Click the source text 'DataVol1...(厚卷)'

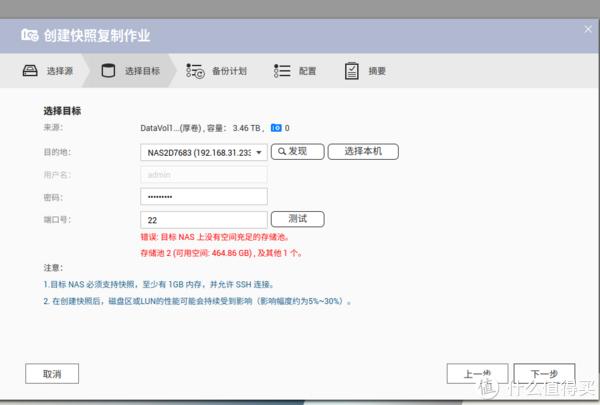coord(171,128)
